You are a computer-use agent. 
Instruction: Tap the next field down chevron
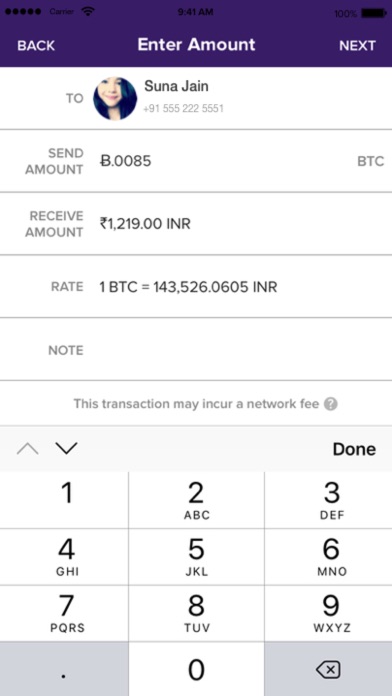(67, 449)
